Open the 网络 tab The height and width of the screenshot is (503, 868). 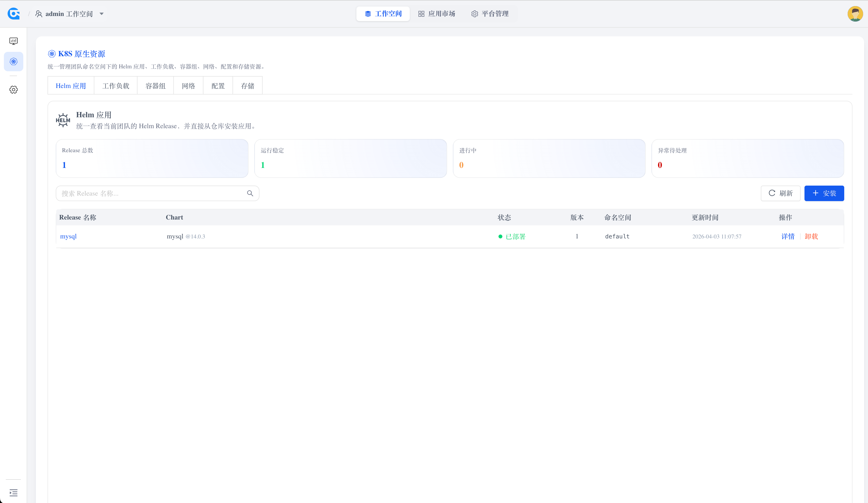tap(188, 85)
